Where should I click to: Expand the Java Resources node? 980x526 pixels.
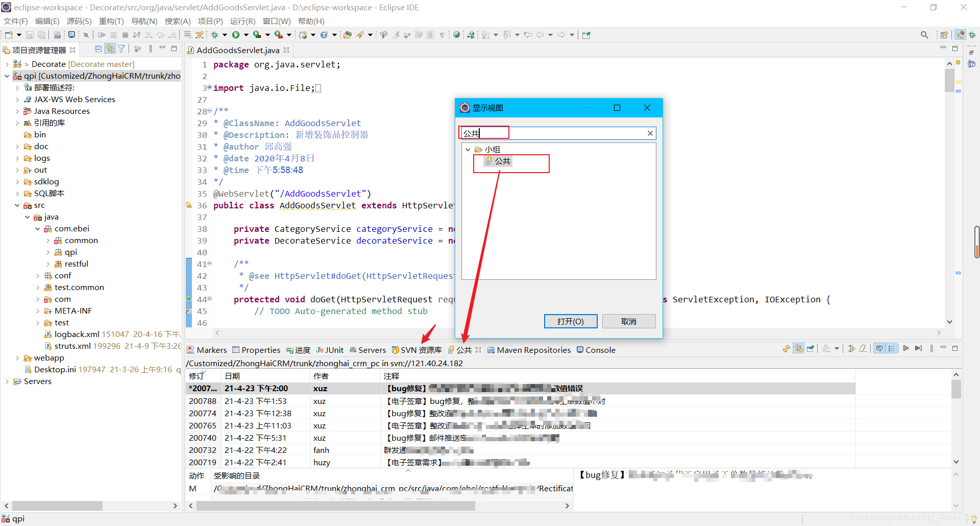tap(17, 111)
